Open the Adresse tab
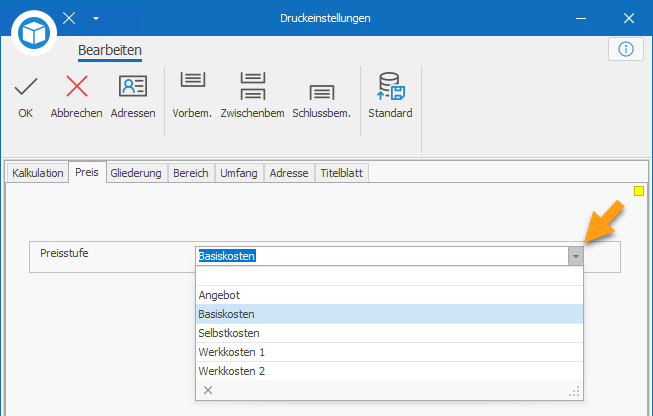 tap(289, 173)
